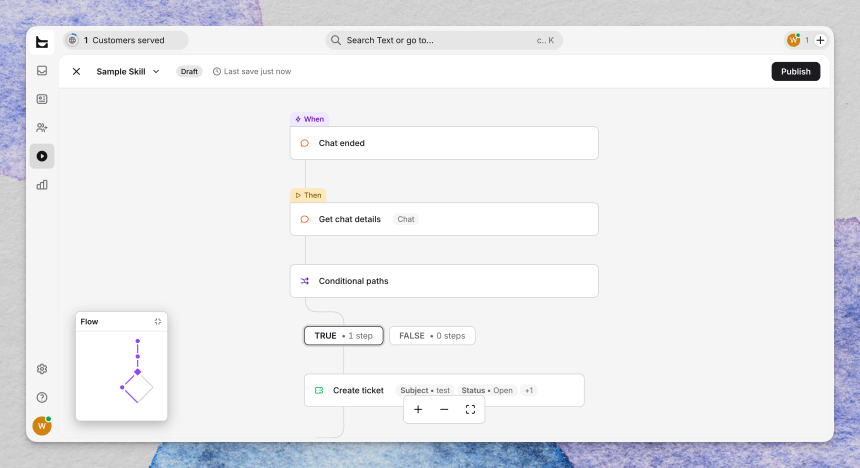Click the Last save just now indicator

[x=252, y=71]
